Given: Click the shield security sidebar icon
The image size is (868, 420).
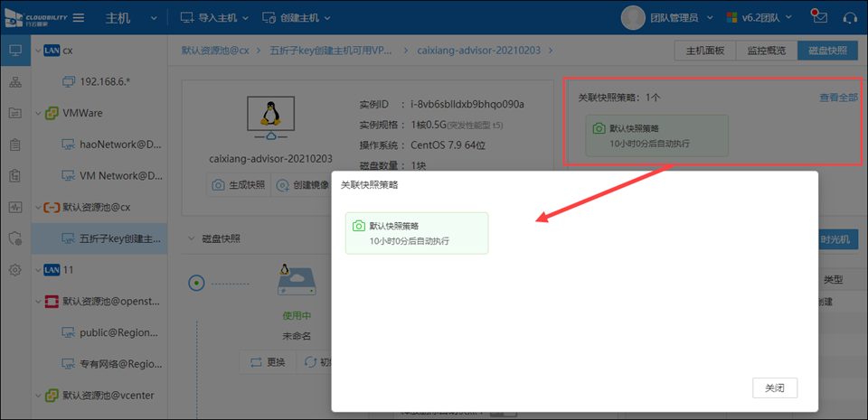Looking at the screenshot, I should [15, 238].
